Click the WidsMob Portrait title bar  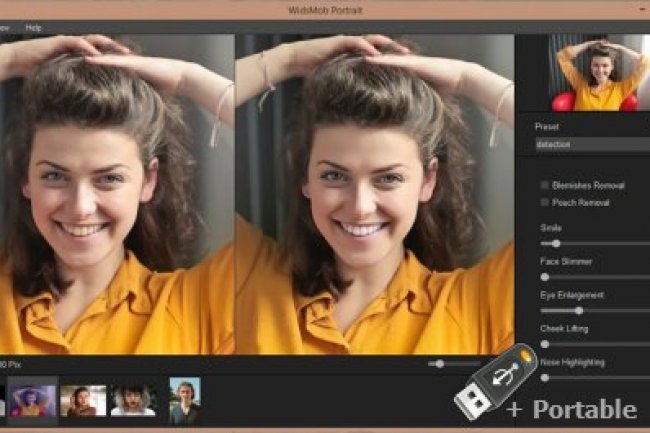point(325,9)
